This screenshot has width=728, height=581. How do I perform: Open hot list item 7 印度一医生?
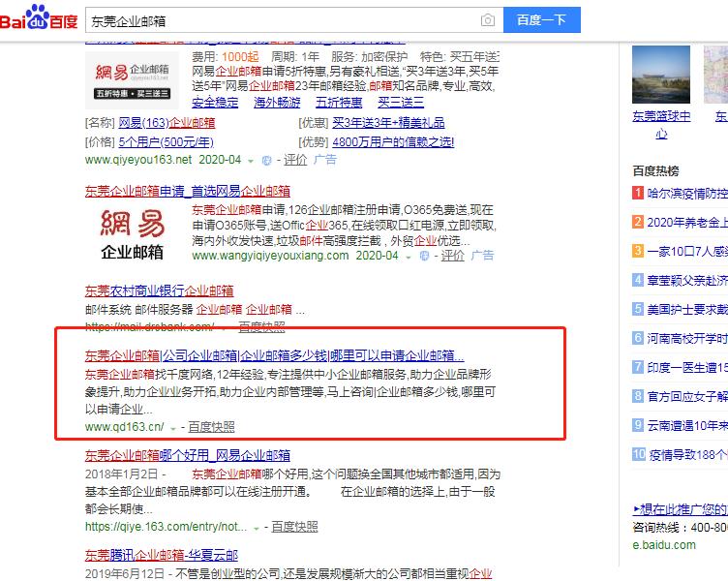pyautogui.click(x=687, y=367)
